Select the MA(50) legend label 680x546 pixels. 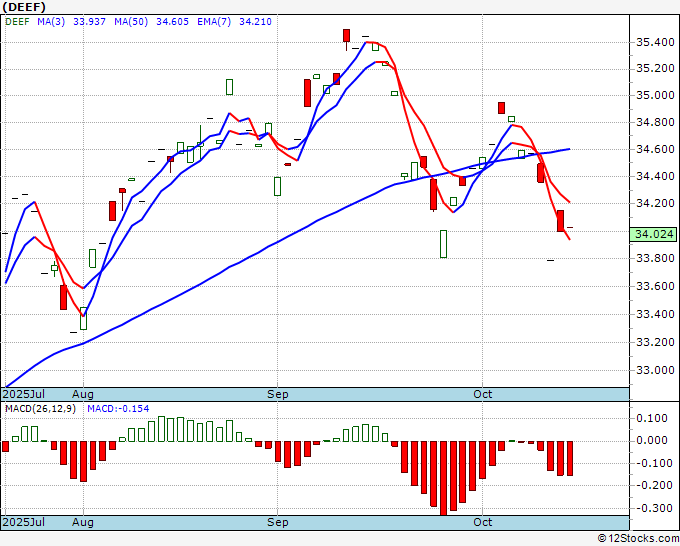[x=131, y=22]
